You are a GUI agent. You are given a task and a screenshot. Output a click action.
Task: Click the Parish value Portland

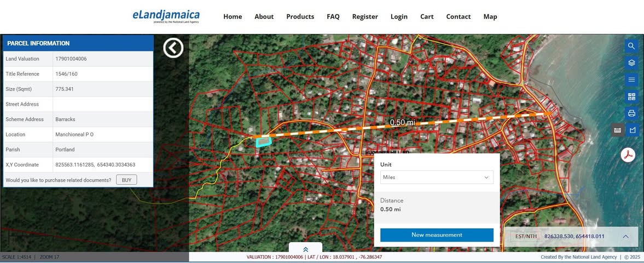pyautogui.click(x=65, y=150)
